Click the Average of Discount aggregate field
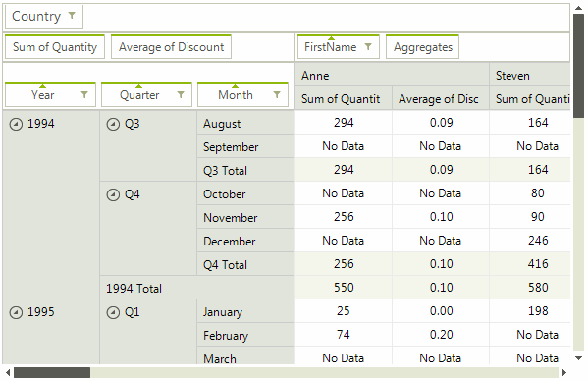 171,47
